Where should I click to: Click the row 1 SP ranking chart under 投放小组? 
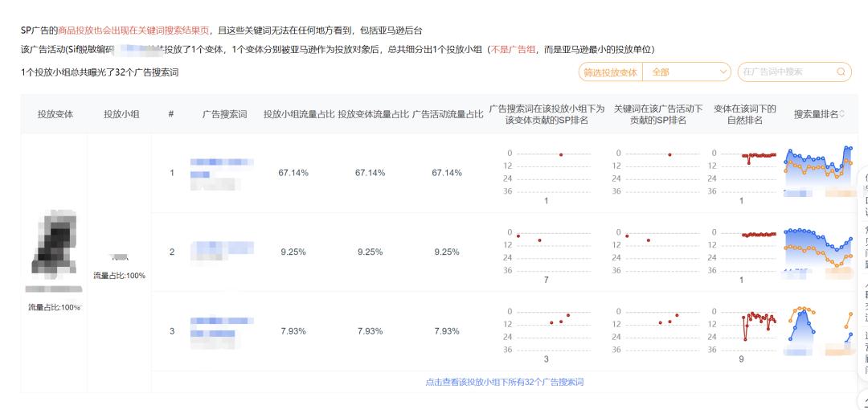coord(546,173)
